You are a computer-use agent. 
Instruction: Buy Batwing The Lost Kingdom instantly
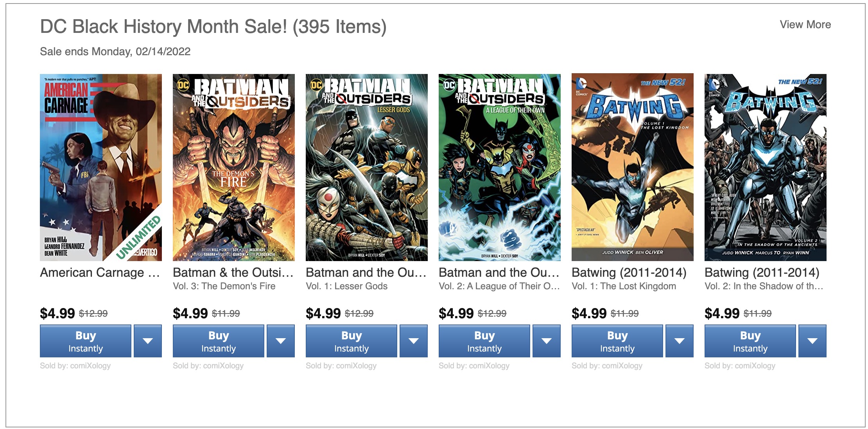pyautogui.click(x=617, y=341)
